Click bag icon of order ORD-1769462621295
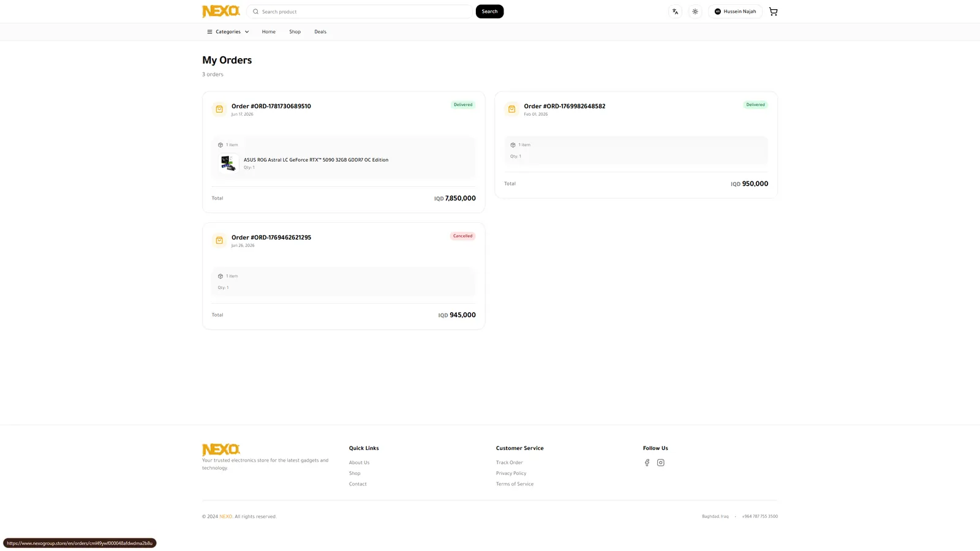Viewport: 980px width, 551px height. 219,240
